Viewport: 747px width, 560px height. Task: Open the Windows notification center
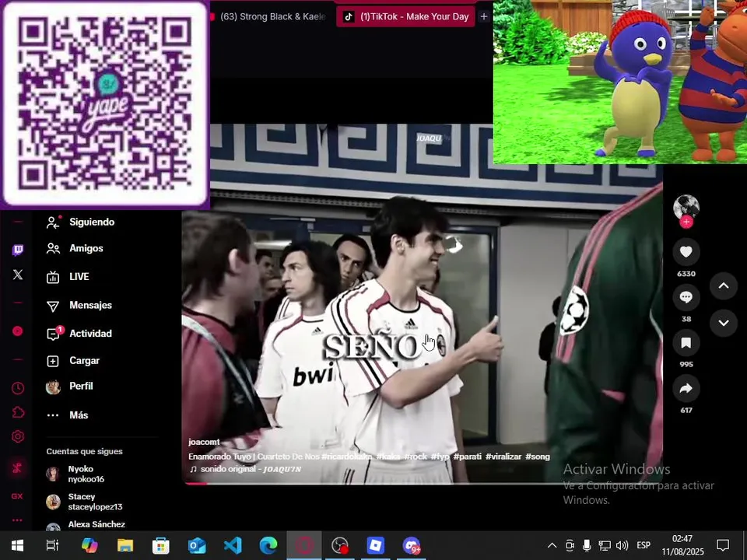coord(723,546)
